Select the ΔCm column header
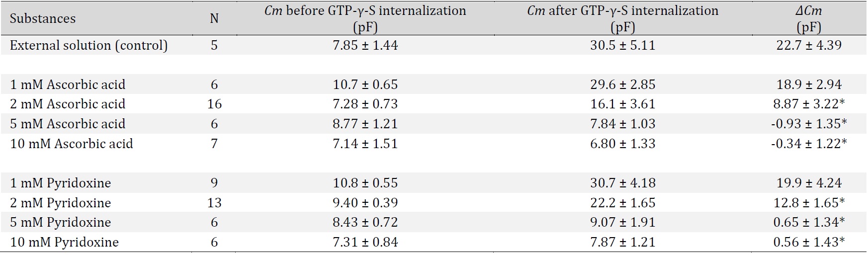The width and height of the screenshot is (868, 255). click(809, 18)
